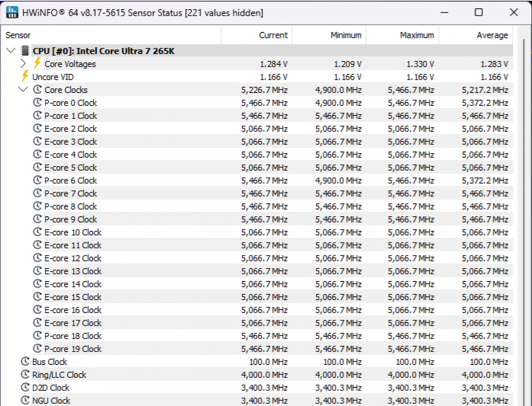Click P-core 6 Clock average 5,372.2 MHz
The height and width of the screenshot is (406, 532).
[485, 180]
